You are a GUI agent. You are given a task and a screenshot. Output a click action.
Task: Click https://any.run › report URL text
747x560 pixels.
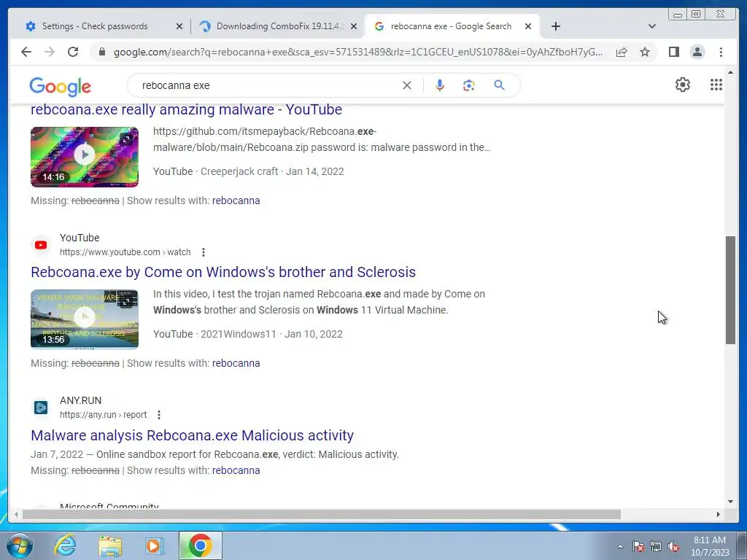click(103, 415)
